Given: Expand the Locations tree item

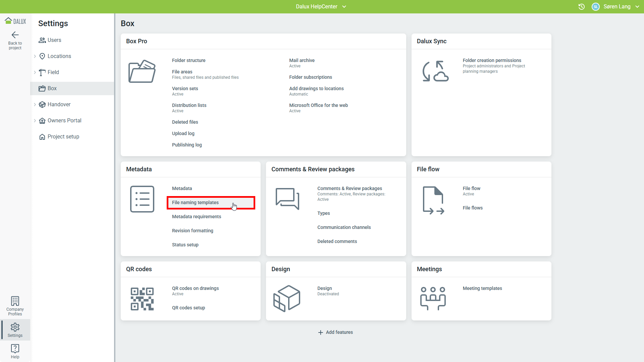Looking at the screenshot, I should pyautogui.click(x=35, y=56).
